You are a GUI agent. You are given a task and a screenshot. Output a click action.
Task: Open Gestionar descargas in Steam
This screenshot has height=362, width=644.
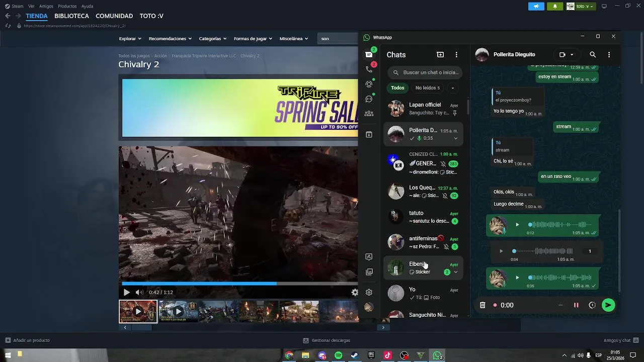(x=327, y=340)
